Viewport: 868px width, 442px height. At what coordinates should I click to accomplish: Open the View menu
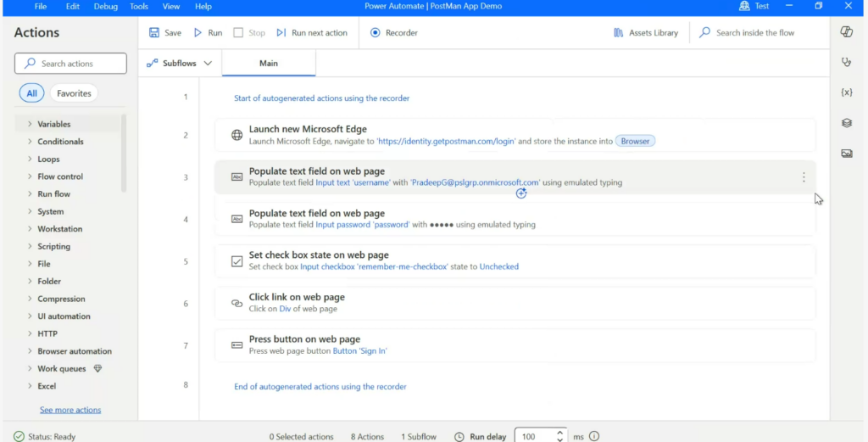(x=171, y=6)
